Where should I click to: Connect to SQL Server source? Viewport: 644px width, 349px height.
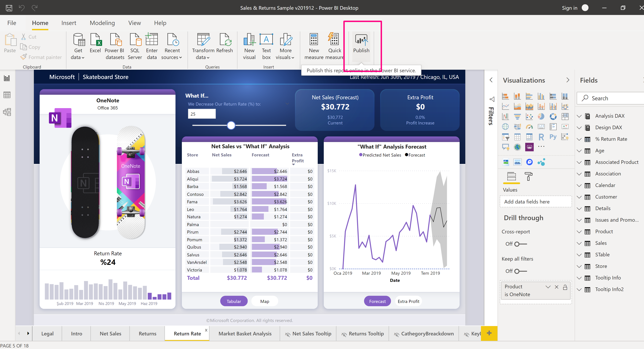[x=135, y=46]
